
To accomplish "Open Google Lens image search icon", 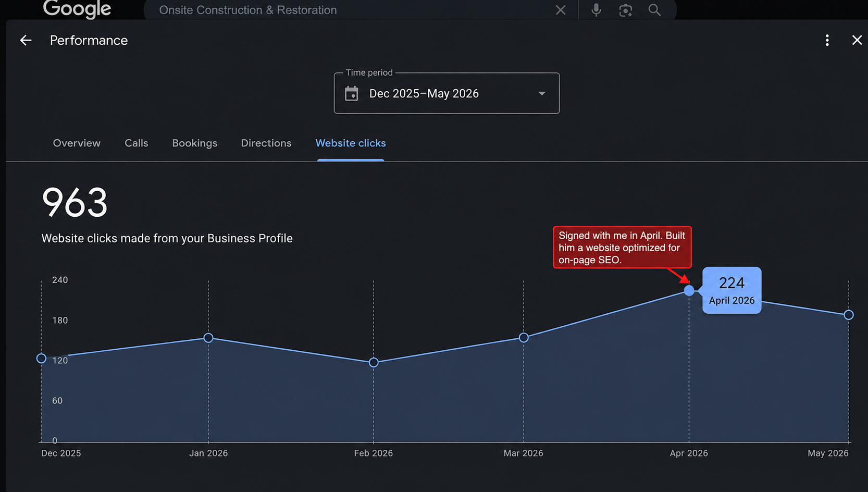I will click(x=625, y=10).
